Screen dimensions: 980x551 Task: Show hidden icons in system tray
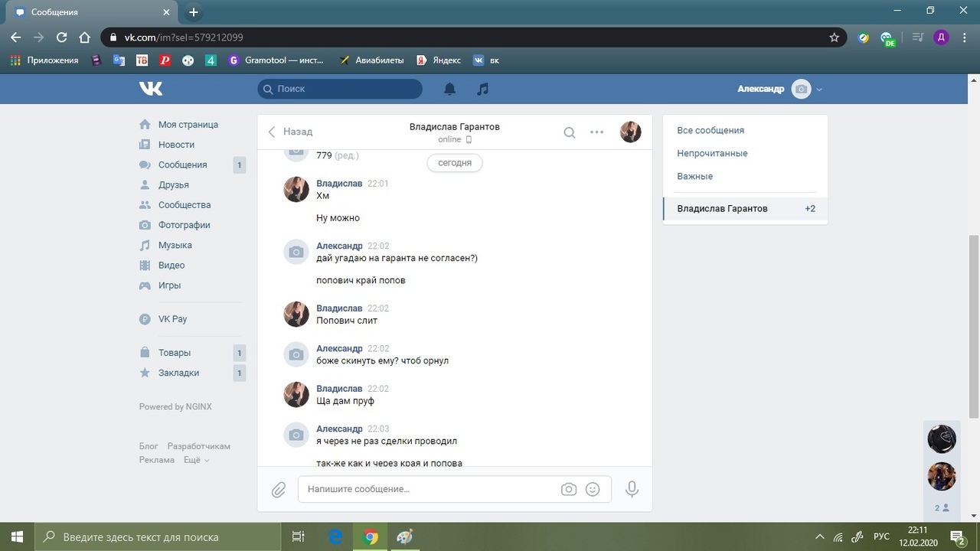pos(820,536)
